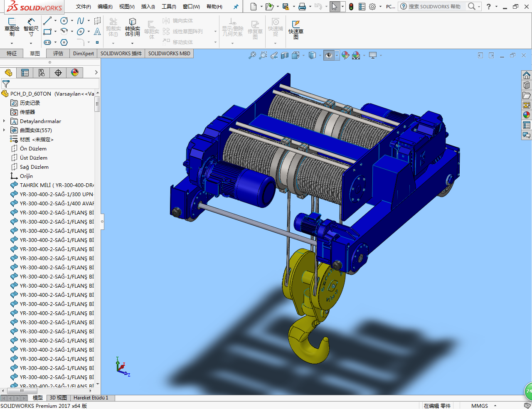Select the Circle sketch tool
The height and width of the screenshot is (409, 532).
64,21
